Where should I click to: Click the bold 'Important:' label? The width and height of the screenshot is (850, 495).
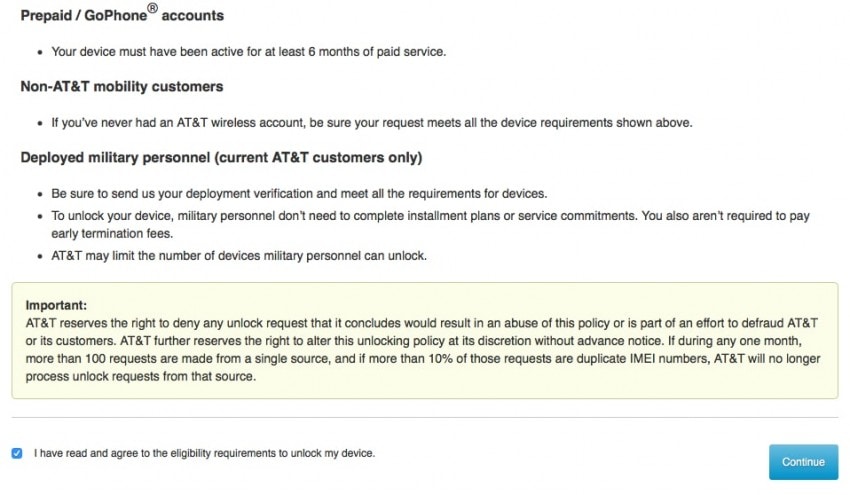click(x=57, y=305)
